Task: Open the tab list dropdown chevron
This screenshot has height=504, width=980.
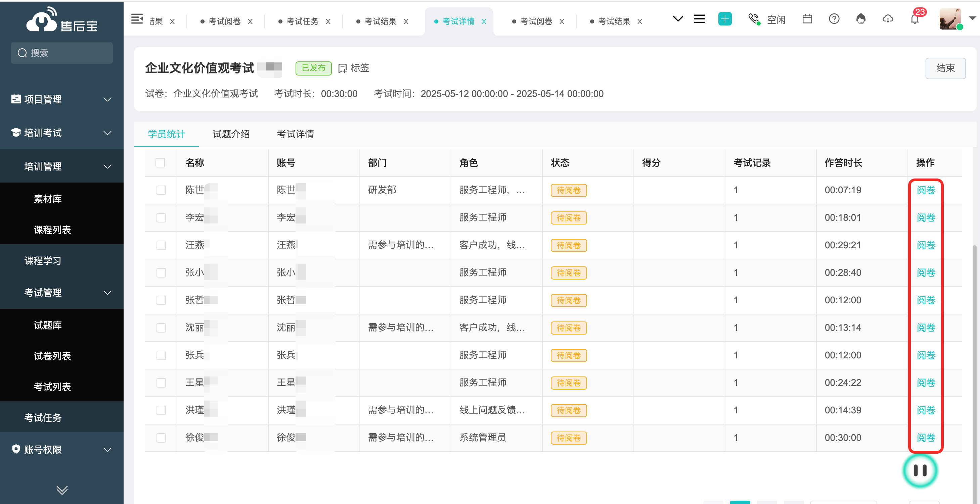Action: [678, 19]
